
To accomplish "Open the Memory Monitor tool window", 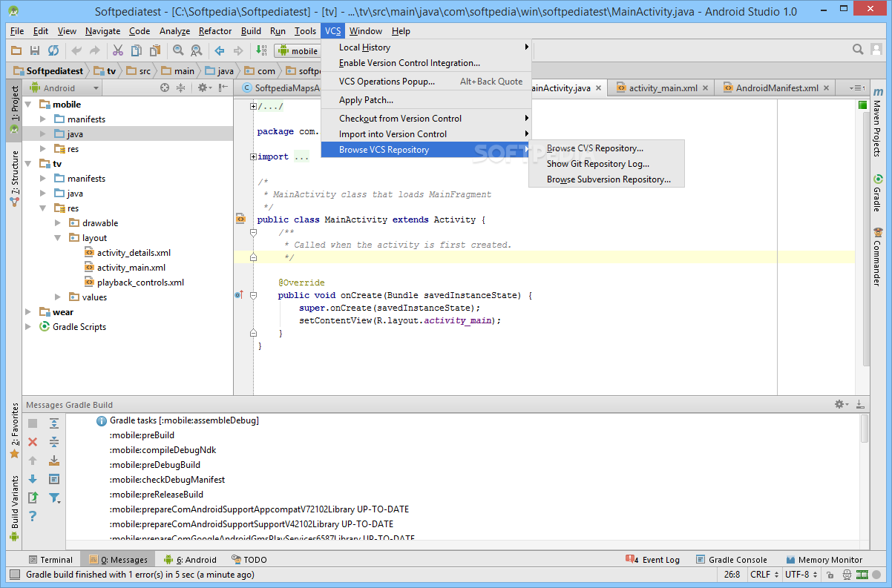I will click(824, 560).
